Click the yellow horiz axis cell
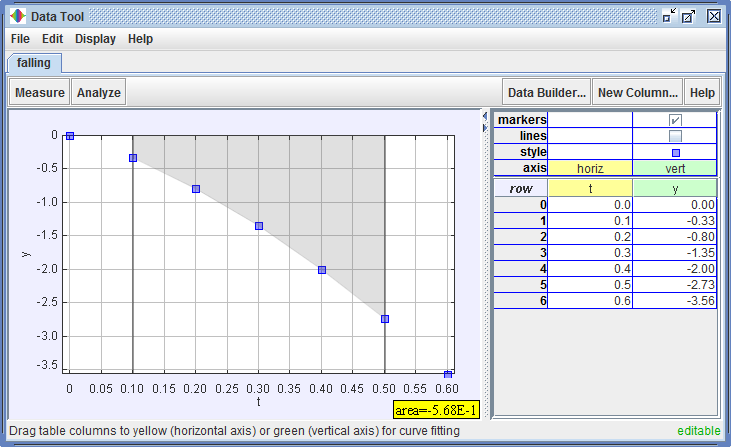Viewport: 731px width, 447px height. [590, 168]
